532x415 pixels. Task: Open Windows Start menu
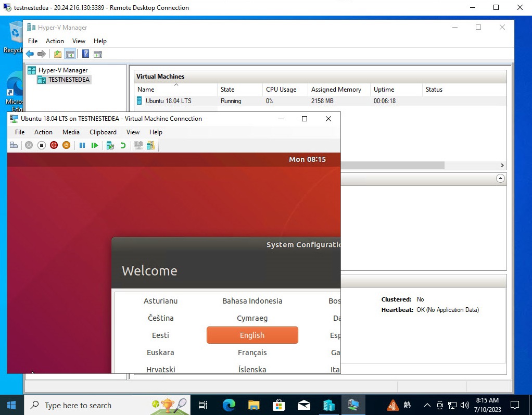coord(11,405)
